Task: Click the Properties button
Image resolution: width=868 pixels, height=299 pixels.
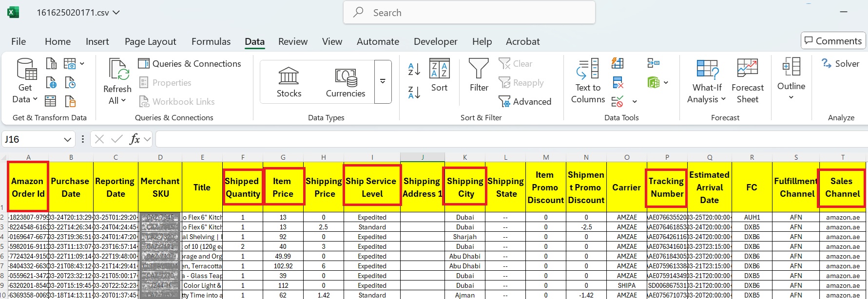Action: (x=165, y=83)
